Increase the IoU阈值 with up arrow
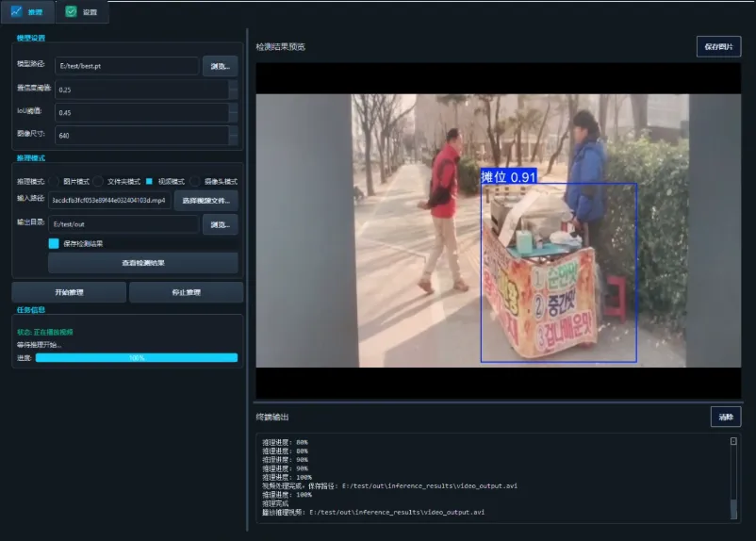 coord(234,108)
